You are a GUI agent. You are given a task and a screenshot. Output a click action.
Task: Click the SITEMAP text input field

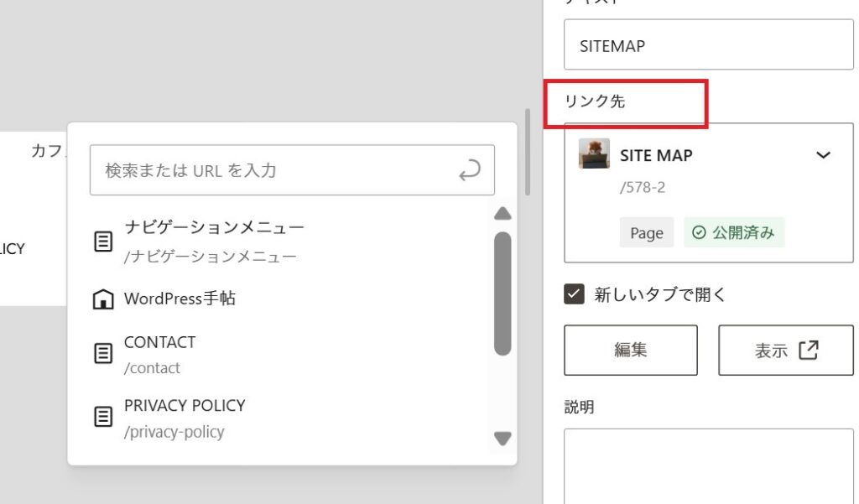coord(708,44)
